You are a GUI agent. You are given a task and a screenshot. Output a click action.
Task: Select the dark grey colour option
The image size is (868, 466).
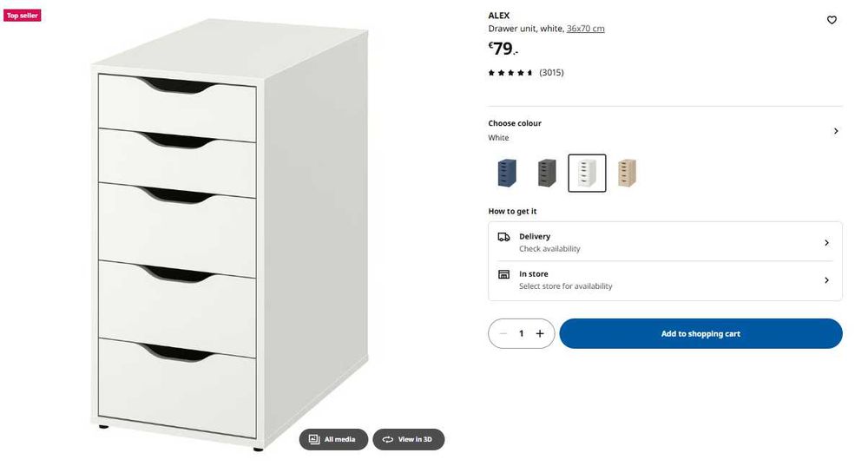click(546, 173)
